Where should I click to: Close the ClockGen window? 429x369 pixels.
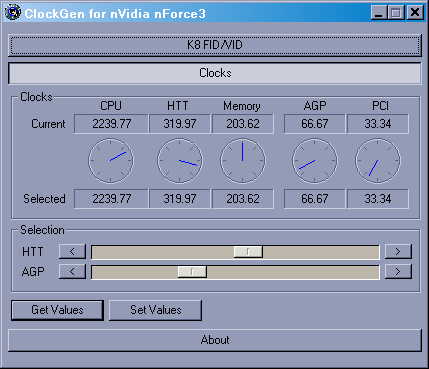point(415,13)
